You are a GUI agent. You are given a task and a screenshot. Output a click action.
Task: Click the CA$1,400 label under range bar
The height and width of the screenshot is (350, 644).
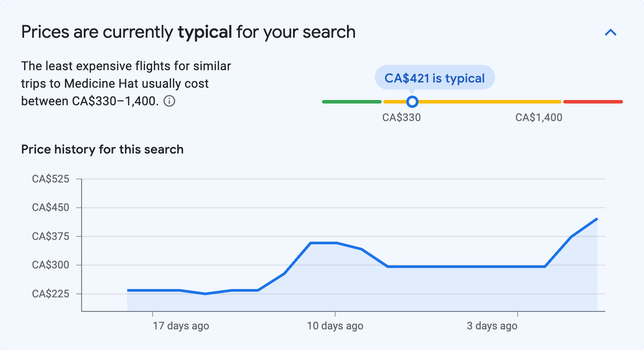539,118
